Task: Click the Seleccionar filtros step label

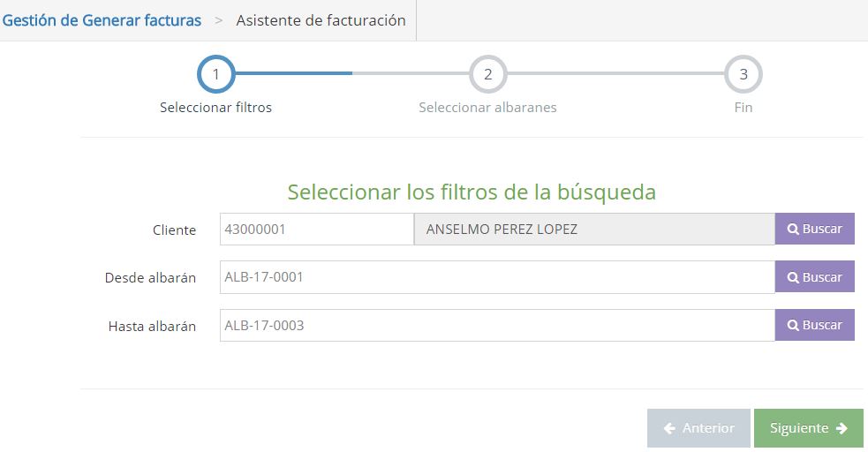Action: (215, 108)
